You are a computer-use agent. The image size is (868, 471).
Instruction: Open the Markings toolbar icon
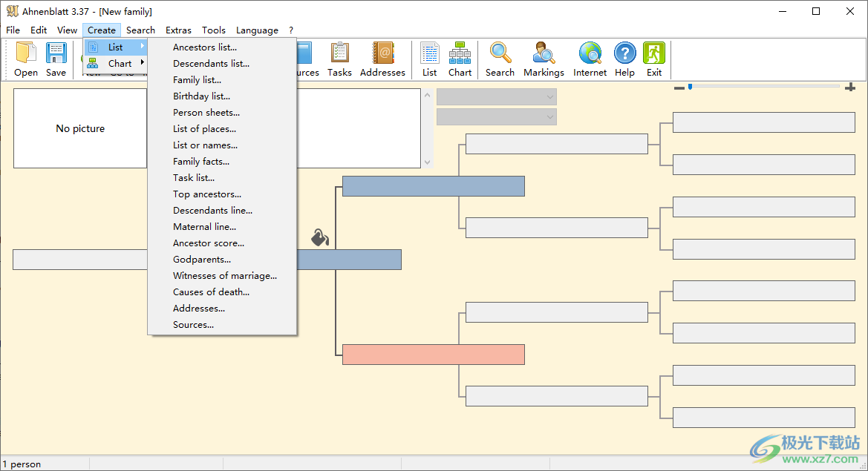[x=544, y=59]
